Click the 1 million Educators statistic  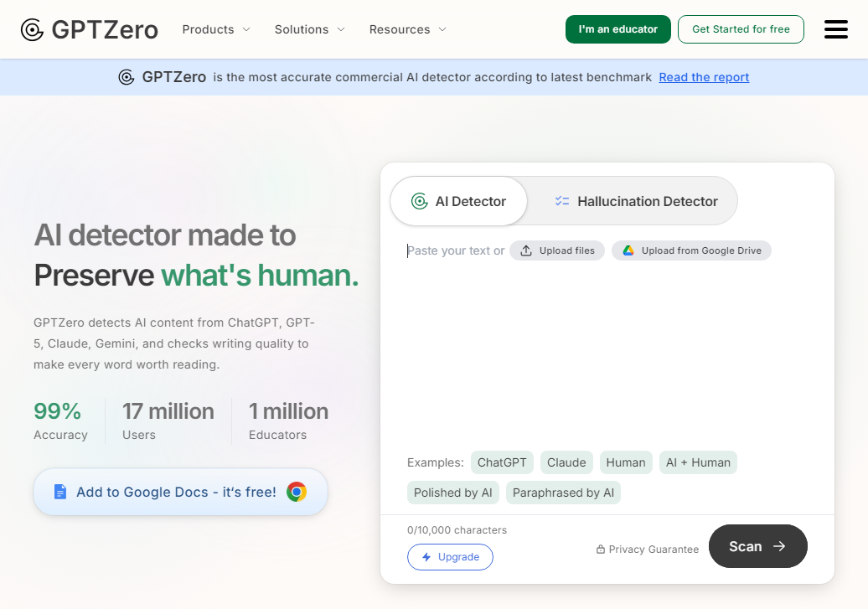[288, 421]
